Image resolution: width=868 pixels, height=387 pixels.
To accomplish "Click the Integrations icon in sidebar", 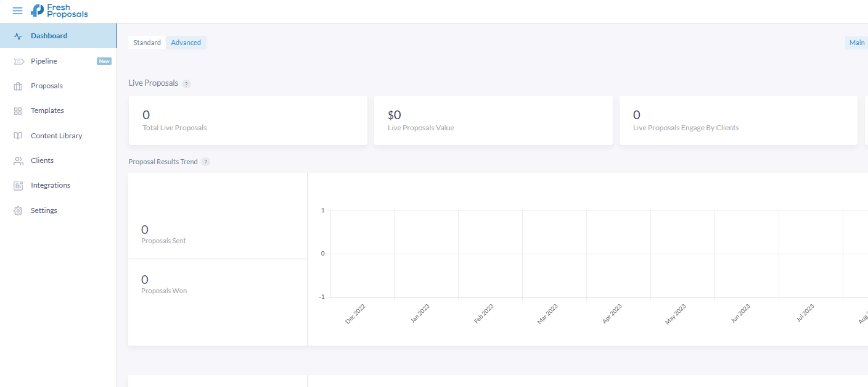I will point(18,186).
